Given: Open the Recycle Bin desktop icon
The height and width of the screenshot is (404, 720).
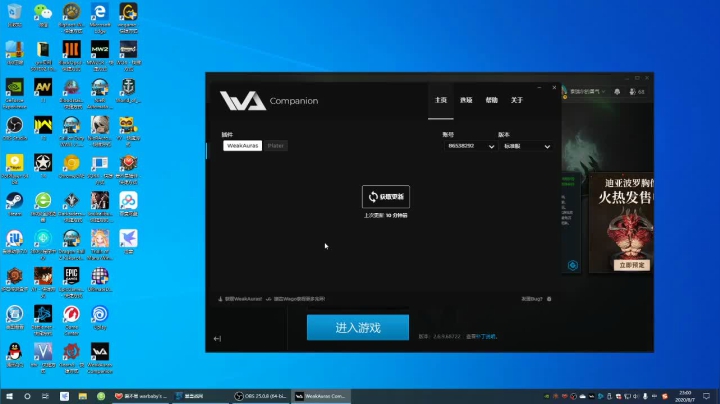Looking at the screenshot, I should 15,15.
